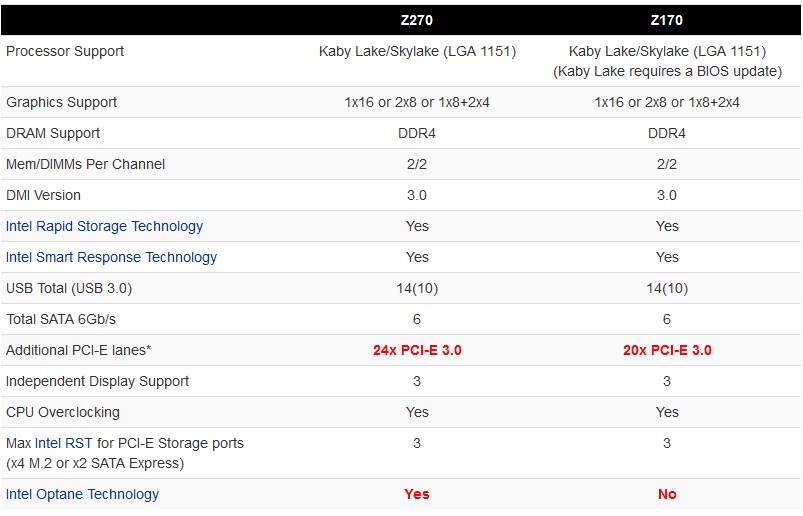Select the Additional PCI-E lanes label
803x516 pixels.
[78, 350]
